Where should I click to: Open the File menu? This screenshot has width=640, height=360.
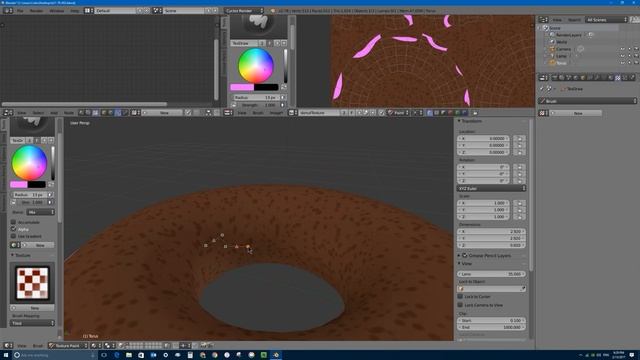pyautogui.click(x=20, y=11)
